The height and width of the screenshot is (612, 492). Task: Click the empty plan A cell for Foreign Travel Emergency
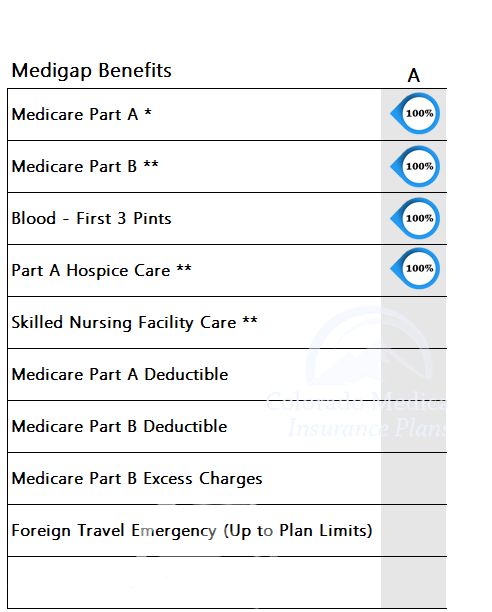coord(414,531)
